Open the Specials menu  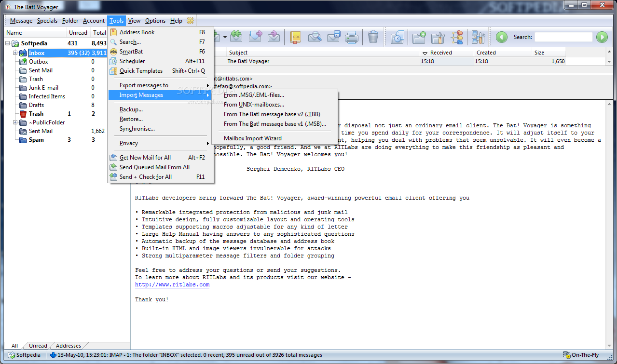pyautogui.click(x=47, y=21)
